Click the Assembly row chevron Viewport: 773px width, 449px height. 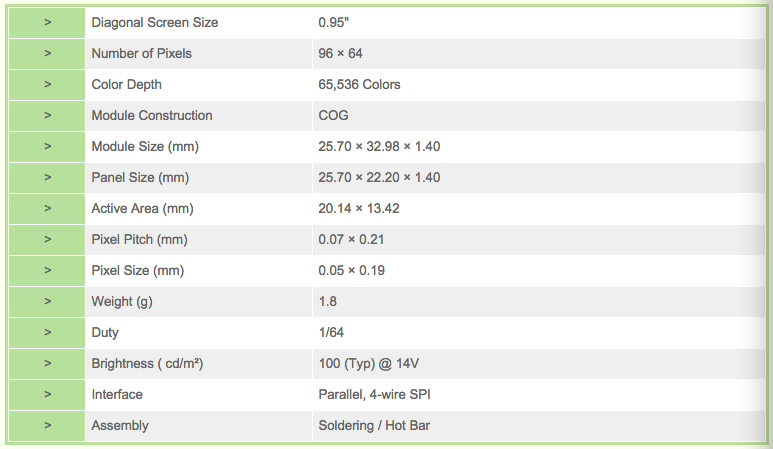[47, 425]
